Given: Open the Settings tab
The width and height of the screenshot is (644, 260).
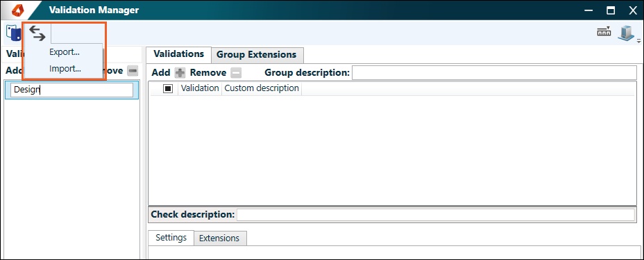Looking at the screenshot, I should [x=171, y=238].
